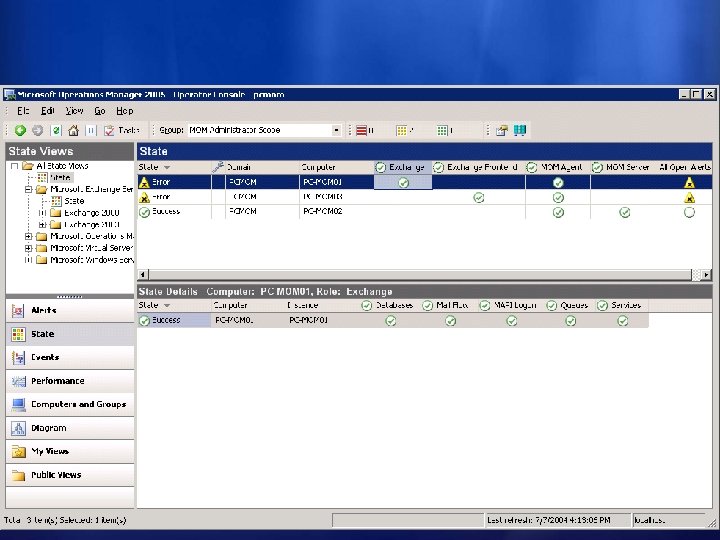Viewport: 720px width, 540px height.
Task: Click All Open Alerts warning for PC-MOM03
Action: [689, 198]
